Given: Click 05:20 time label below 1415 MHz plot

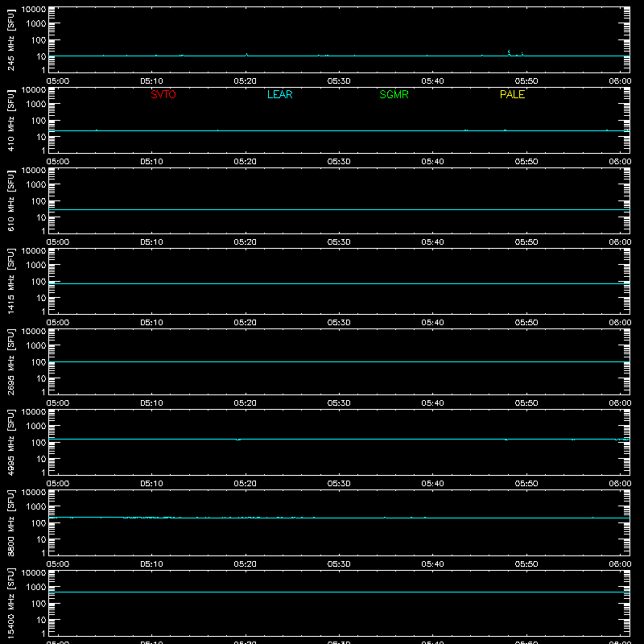Looking at the screenshot, I should 246,323.
